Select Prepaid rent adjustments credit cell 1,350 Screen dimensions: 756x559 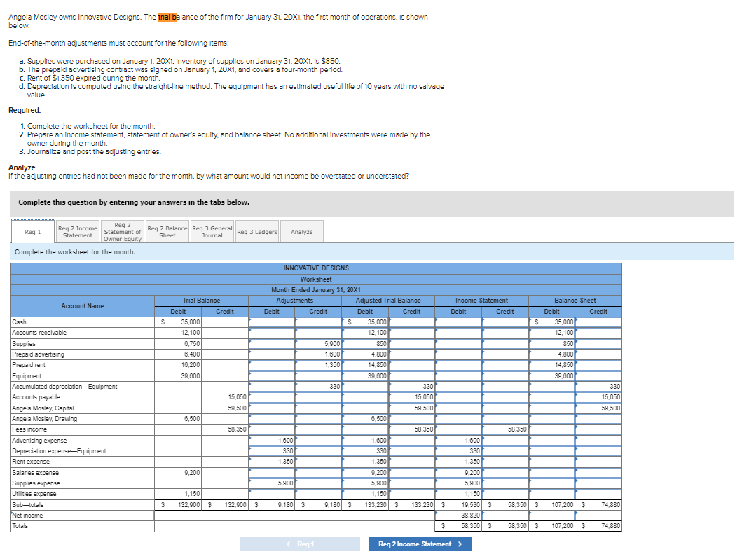(318, 365)
